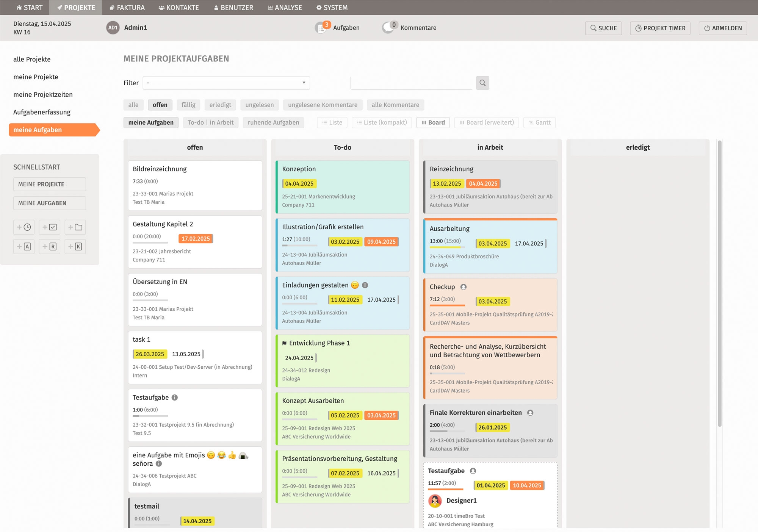
Task: Open the SYSTEM menu in top bar
Action: (332, 8)
